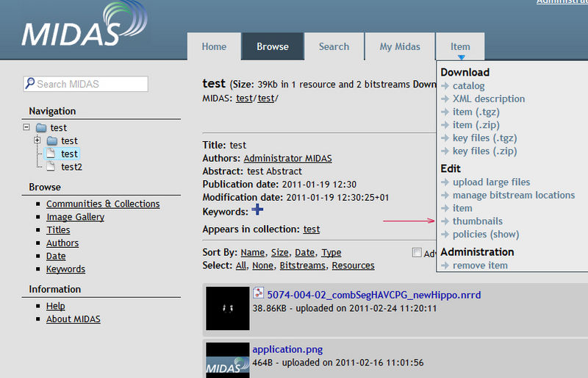Open the Item dropdown menu tab
588x378 pixels.
point(460,46)
